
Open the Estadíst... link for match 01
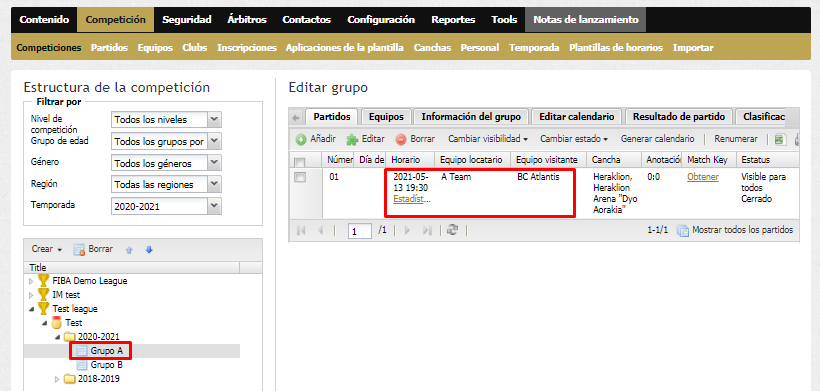tap(413, 199)
